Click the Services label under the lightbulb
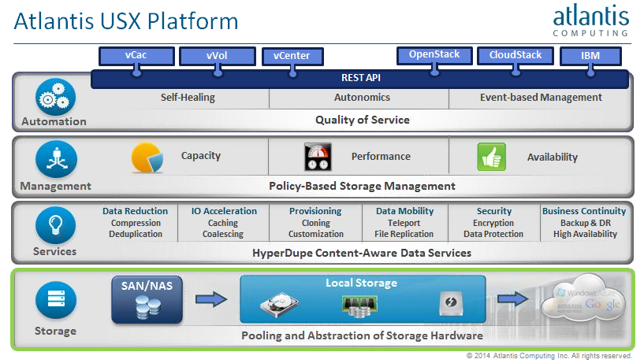Image resolution: width=644 pixels, height=363 pixels. coord(54,251)
